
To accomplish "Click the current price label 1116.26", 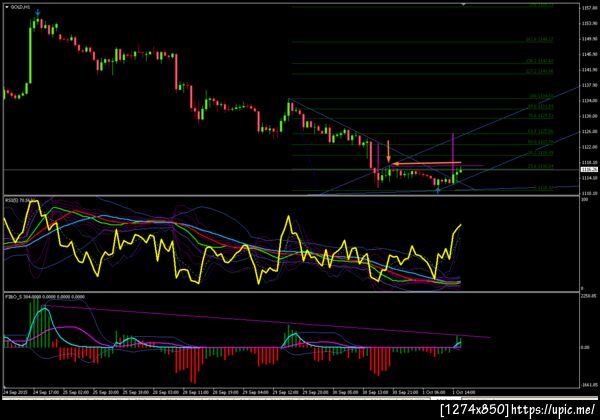I will (x=589, y=169).
